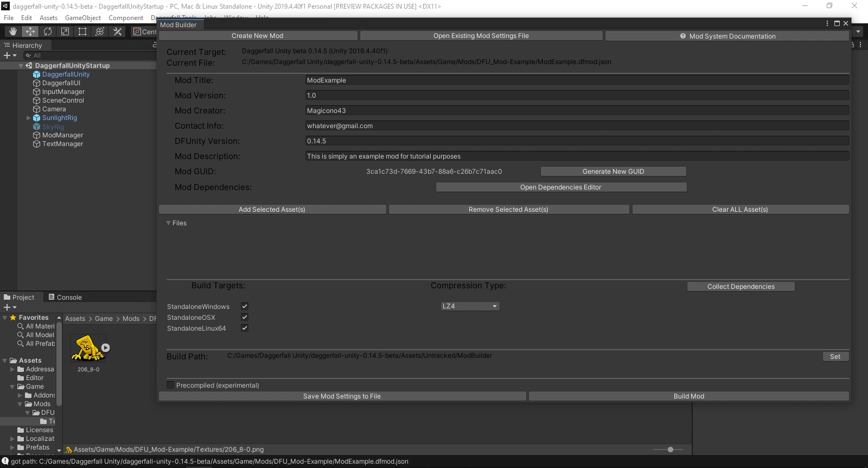The image size is (868, 468).
Task: Click the TextManager object cube icon
Action: pos(37,144)
